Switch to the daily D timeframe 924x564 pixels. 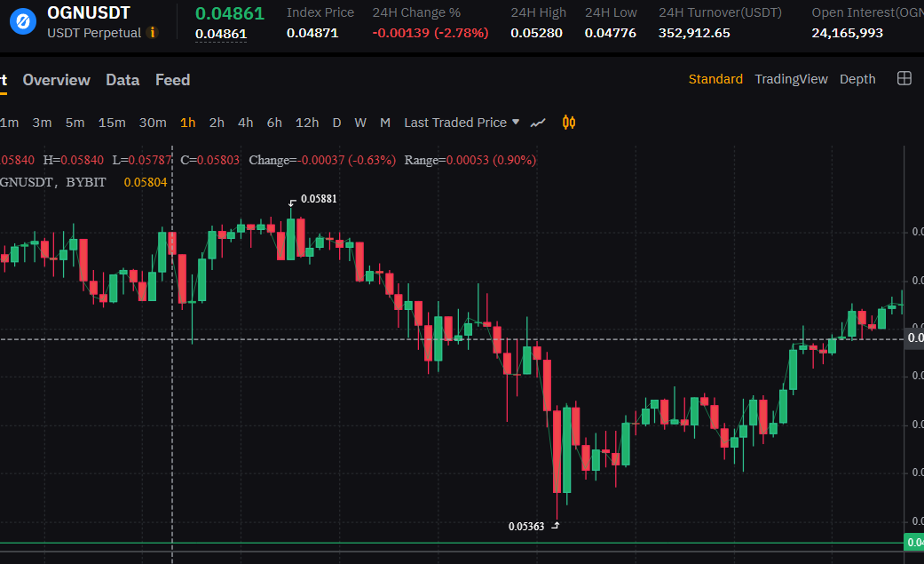click(336, 123)
